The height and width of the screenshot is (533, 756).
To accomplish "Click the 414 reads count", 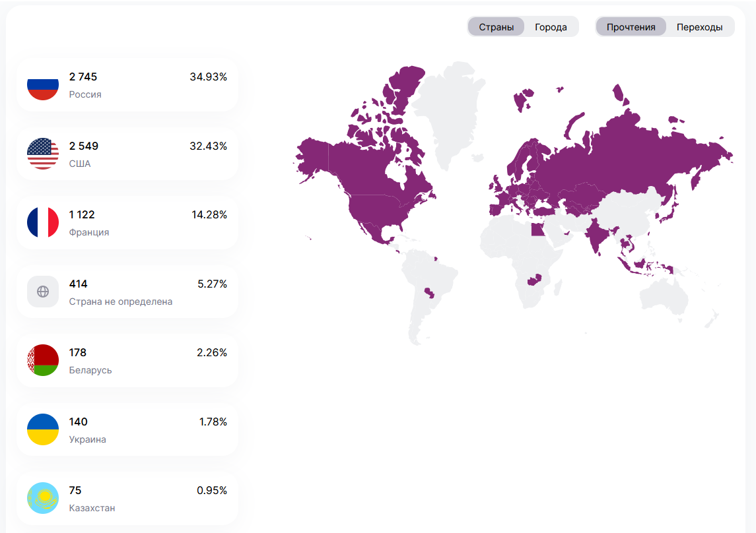I will coord(78,284).
